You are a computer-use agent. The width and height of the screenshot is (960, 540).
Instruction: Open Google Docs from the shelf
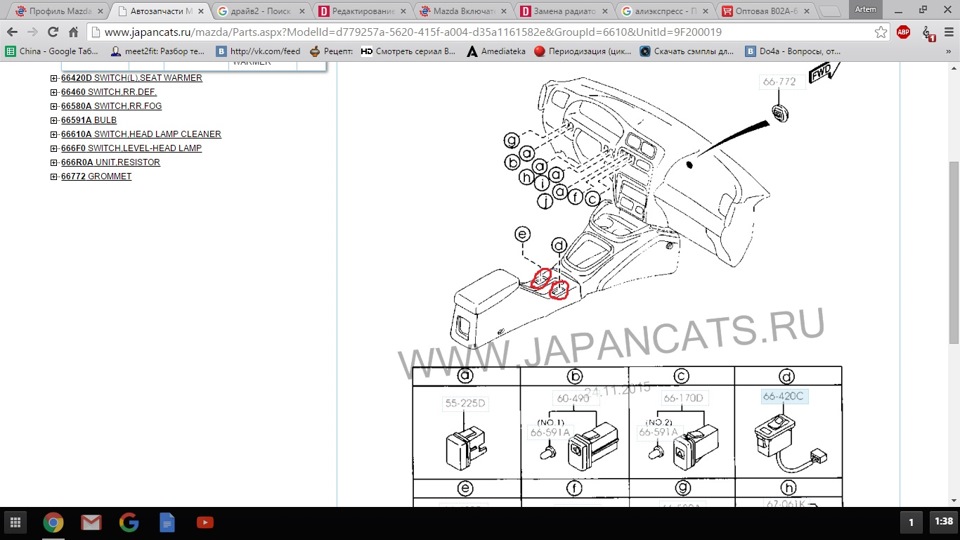(167, 522)
